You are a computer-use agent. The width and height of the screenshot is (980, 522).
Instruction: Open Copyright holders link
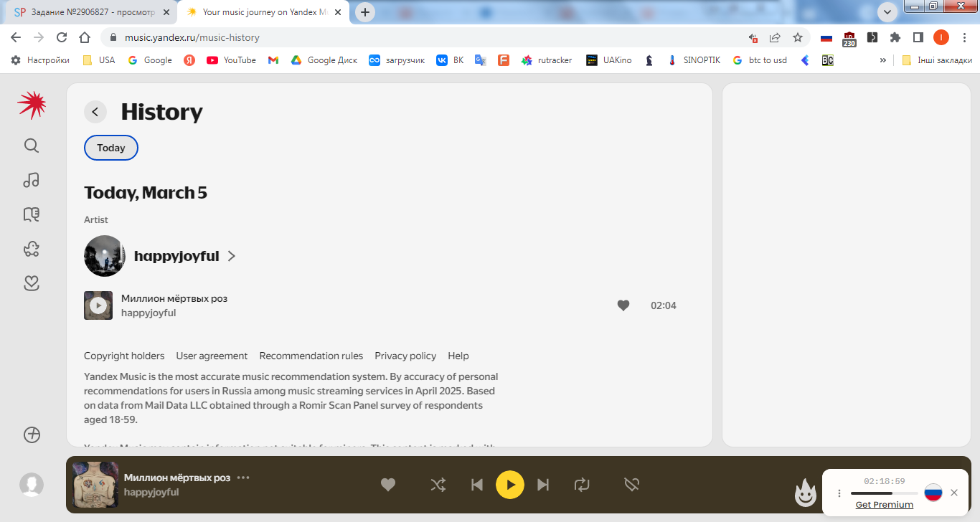point(124,356)
